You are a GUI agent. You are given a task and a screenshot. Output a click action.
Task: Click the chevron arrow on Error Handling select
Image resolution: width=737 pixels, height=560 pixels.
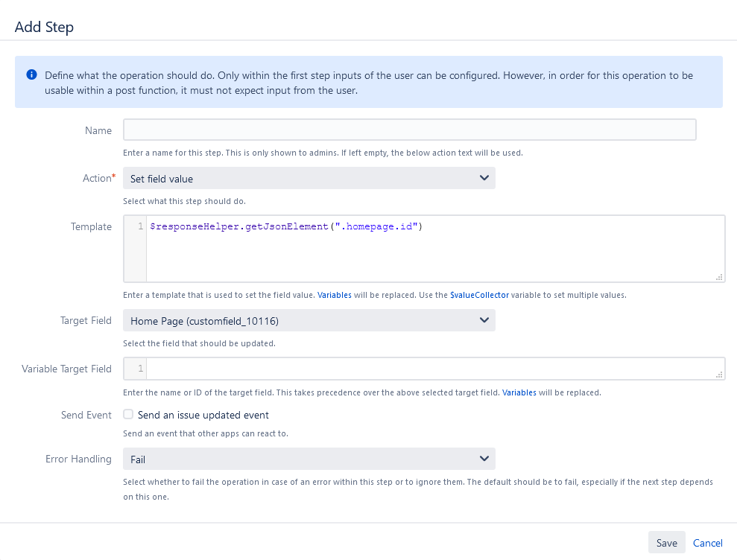pyautogui.click(x=484, y=459)
